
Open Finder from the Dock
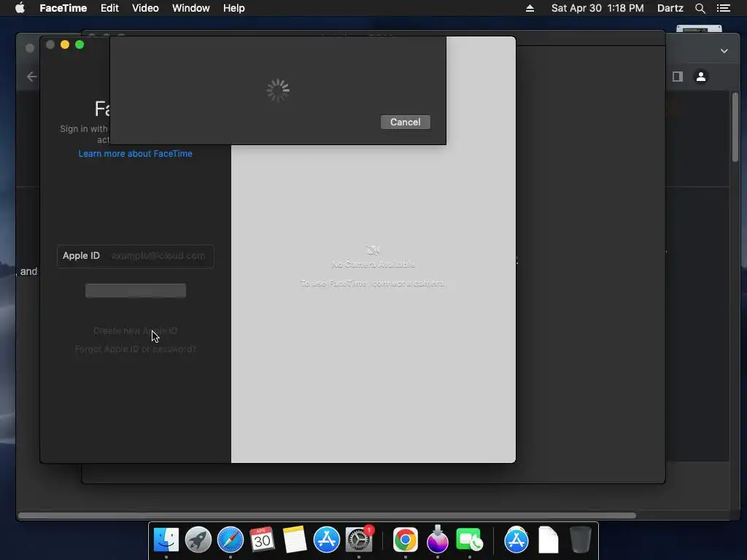coord(166,540)
